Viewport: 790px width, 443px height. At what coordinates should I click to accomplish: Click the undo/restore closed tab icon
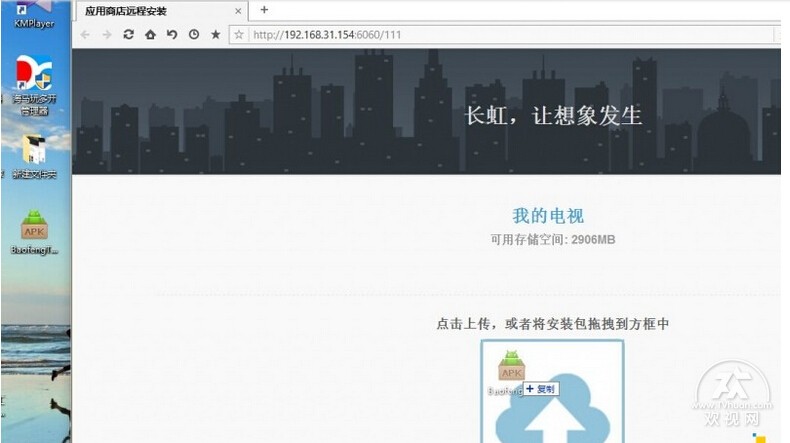tap(172, 34)
